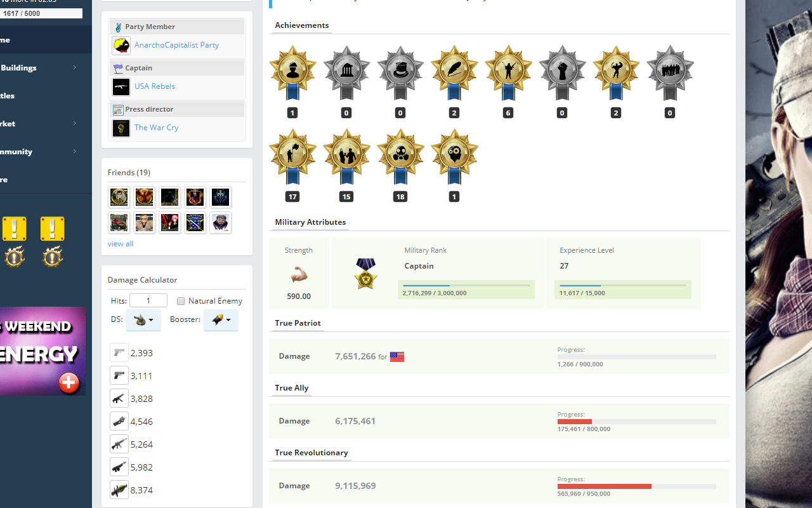Screen dimensions: 812x508
Task: Click the raised fist achievement medal
Action: pos(562,72)
